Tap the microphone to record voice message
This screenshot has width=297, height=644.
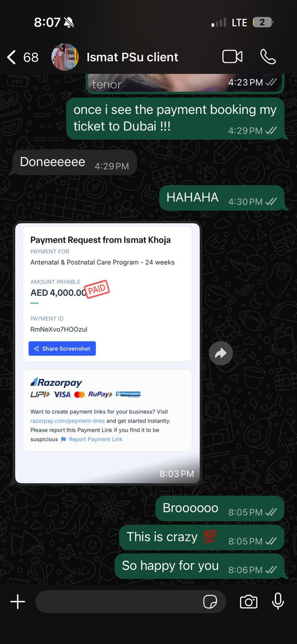278,601
